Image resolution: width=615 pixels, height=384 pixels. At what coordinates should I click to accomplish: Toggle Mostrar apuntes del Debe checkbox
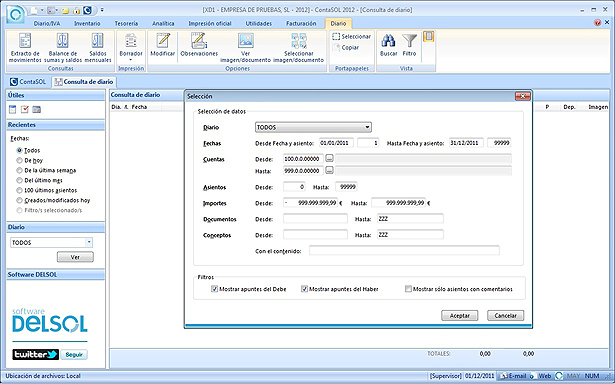pyautogui.click(x=215, y=289)
